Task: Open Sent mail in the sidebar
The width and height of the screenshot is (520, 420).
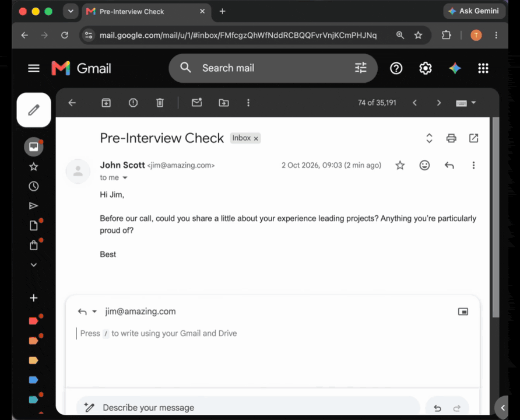Action: pyautogui.click(x=33, y=206)
